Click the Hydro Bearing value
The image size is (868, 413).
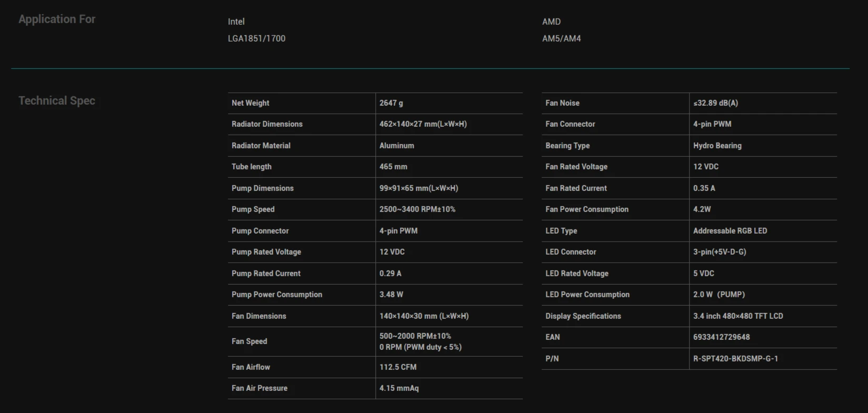(x=717, y=146)
